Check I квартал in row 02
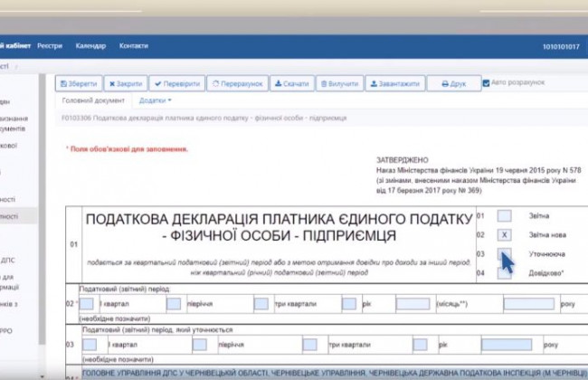 click(87, 304)
